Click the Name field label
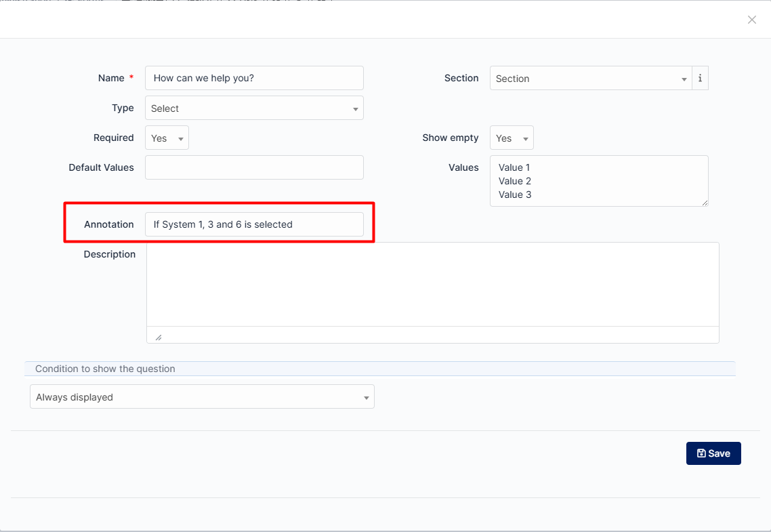 point(111,78)
